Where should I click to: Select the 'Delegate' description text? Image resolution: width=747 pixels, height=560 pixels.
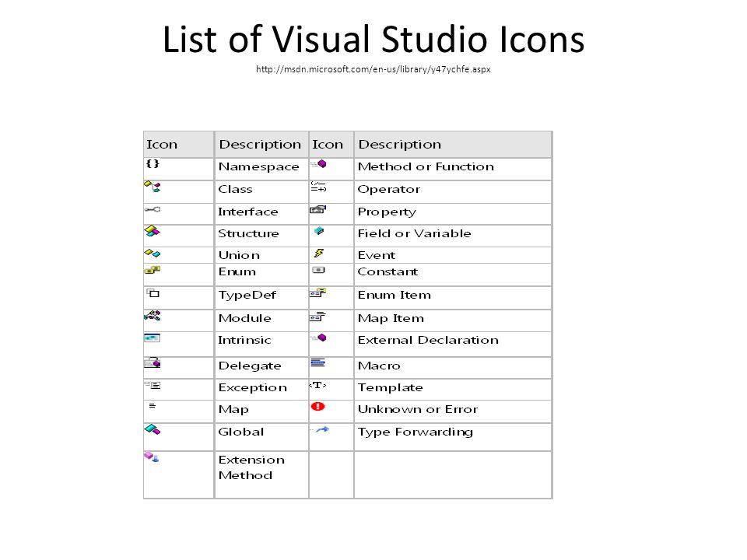coord(250,366)
